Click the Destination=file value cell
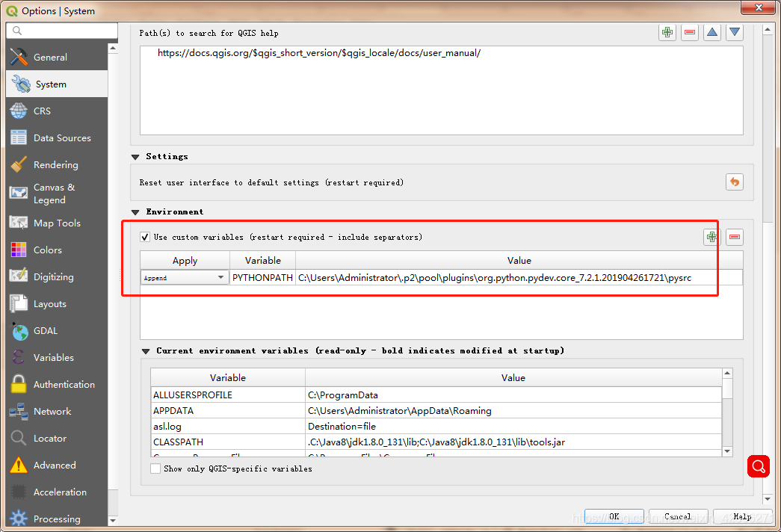Image resolution: width=781 pixels, height=532 pixels. coord(513,427)
